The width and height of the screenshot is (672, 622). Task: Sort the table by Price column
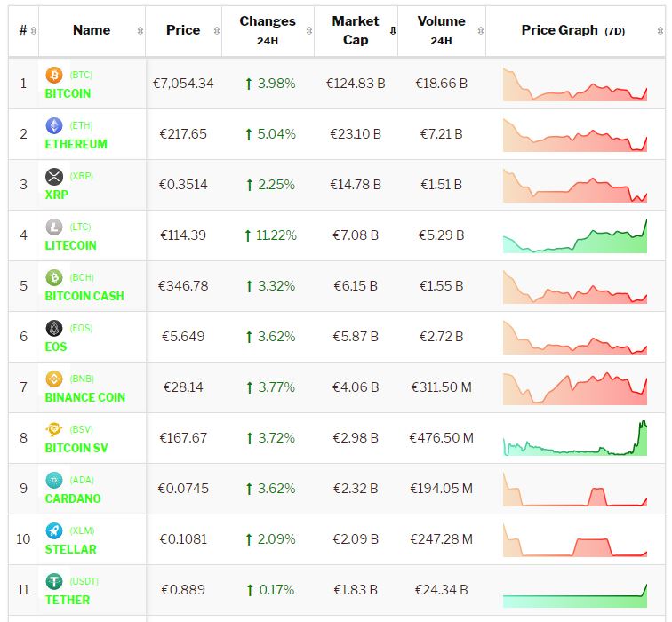[x=183, y=30]
